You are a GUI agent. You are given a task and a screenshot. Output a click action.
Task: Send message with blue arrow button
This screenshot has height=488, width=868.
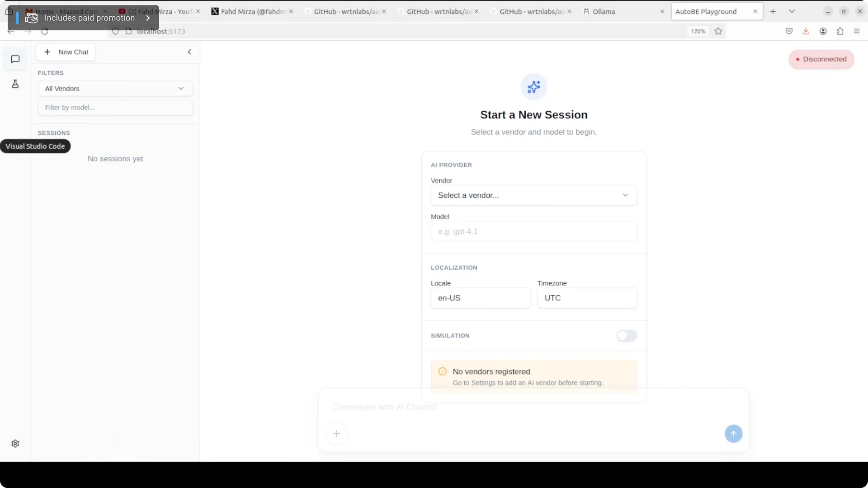733,434
